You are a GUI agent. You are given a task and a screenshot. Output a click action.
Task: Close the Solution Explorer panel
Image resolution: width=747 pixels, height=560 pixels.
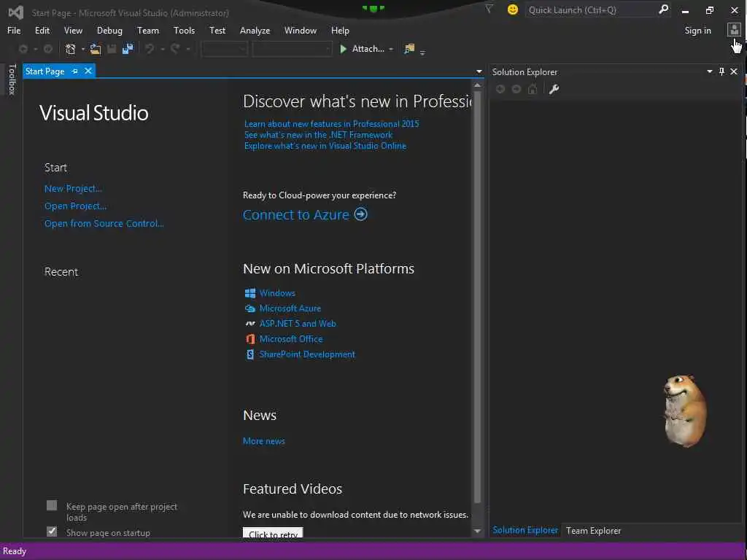(x=734, y=71)
